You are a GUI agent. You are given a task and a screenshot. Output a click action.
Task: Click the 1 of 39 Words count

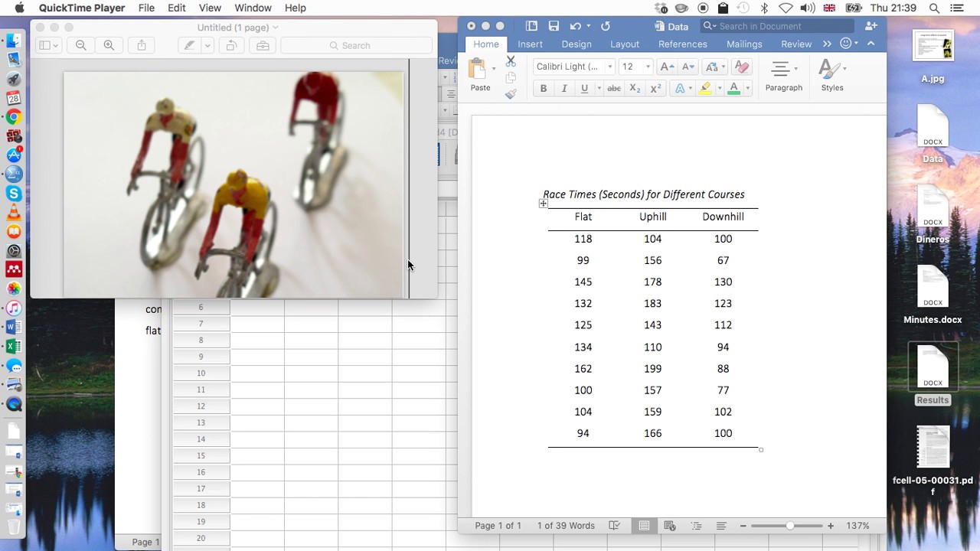pyautogui.click(x=566, y=526)
